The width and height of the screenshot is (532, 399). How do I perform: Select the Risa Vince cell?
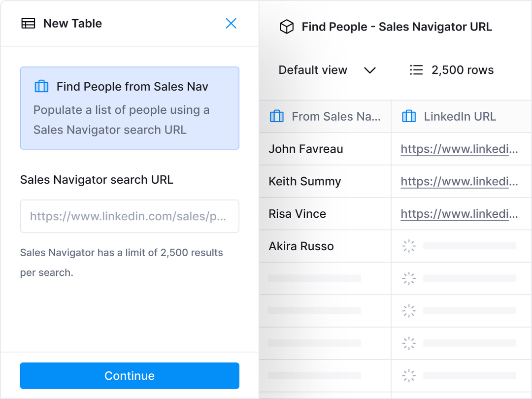point(325,214)
